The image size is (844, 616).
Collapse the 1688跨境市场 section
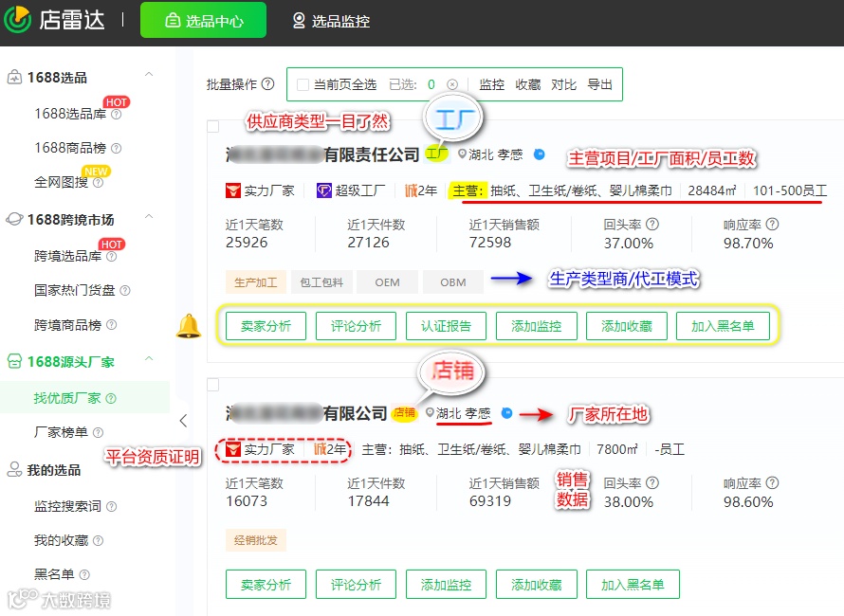tap(149, 217)
